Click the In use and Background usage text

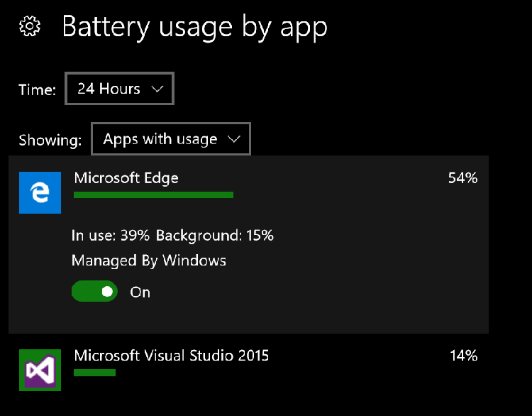(x=172, y=235)
